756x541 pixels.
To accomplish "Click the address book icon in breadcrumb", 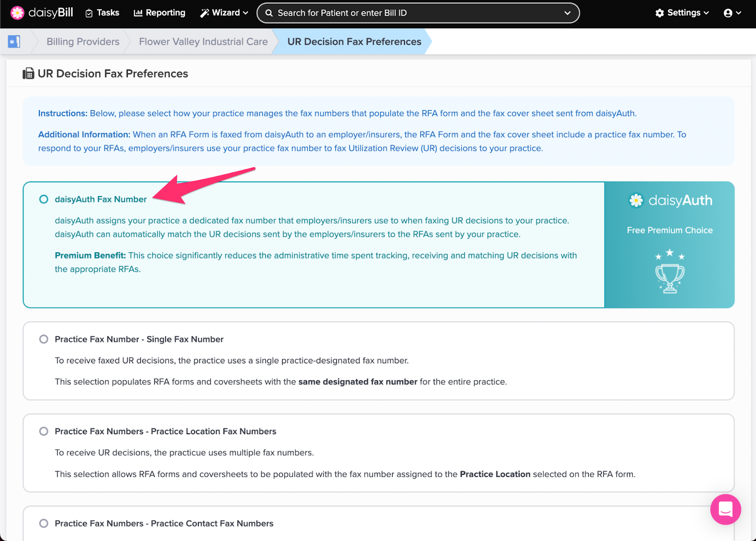I will [x=14, y=42].
